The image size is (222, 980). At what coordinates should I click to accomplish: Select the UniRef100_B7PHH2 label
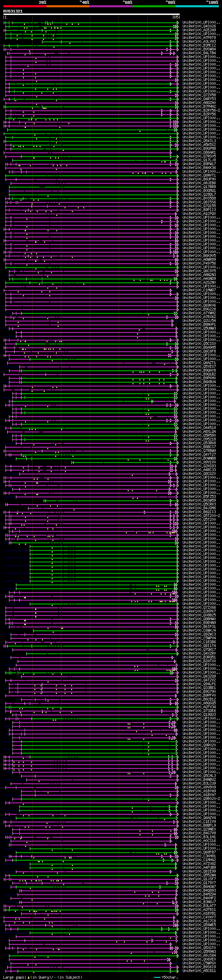pyautogui.click(x=199, y=106)
